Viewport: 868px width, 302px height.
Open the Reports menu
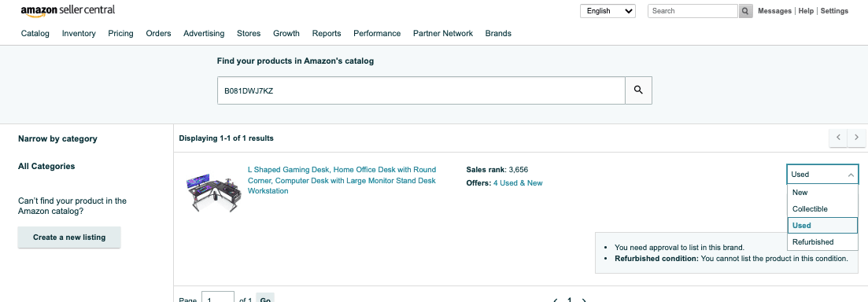[327, 33]
